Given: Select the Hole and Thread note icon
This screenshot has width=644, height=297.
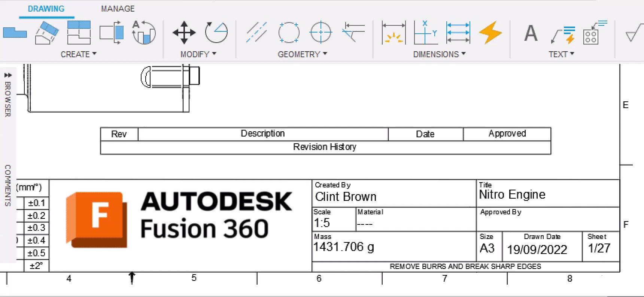Looking at the screenshot, I should pos(595,33).
